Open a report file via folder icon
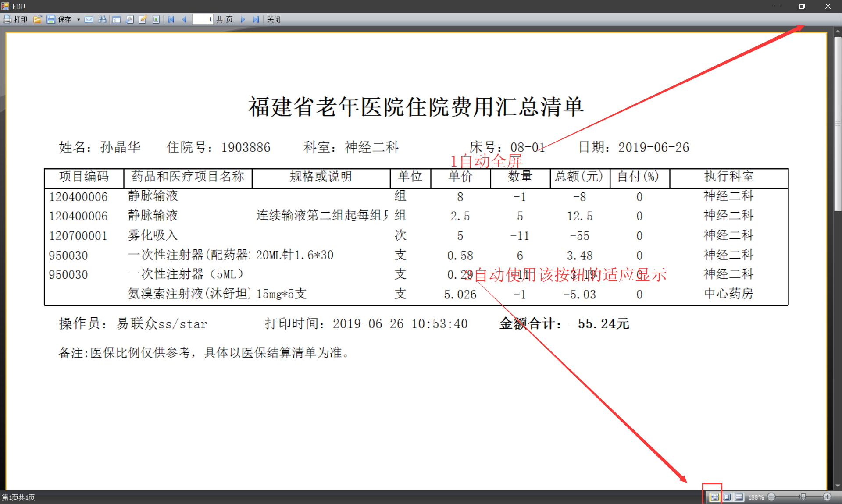The width and height of the screenshot is (842, 504). (x=38, y=19)
